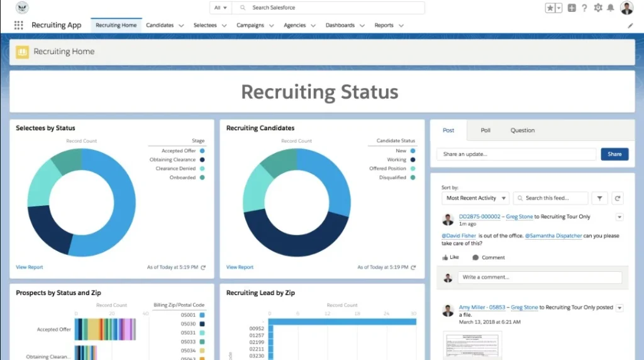
Task: Open the Campaigns tab
Action: point(250,25)
